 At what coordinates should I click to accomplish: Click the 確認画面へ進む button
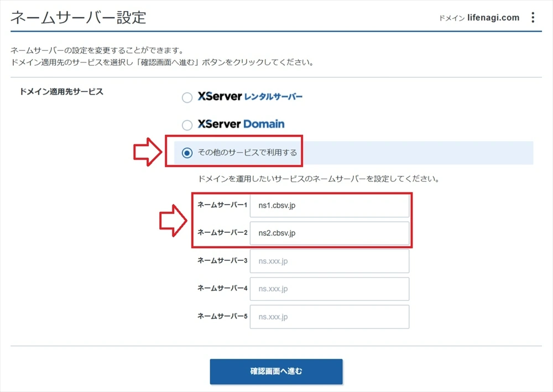click(276, 372)
